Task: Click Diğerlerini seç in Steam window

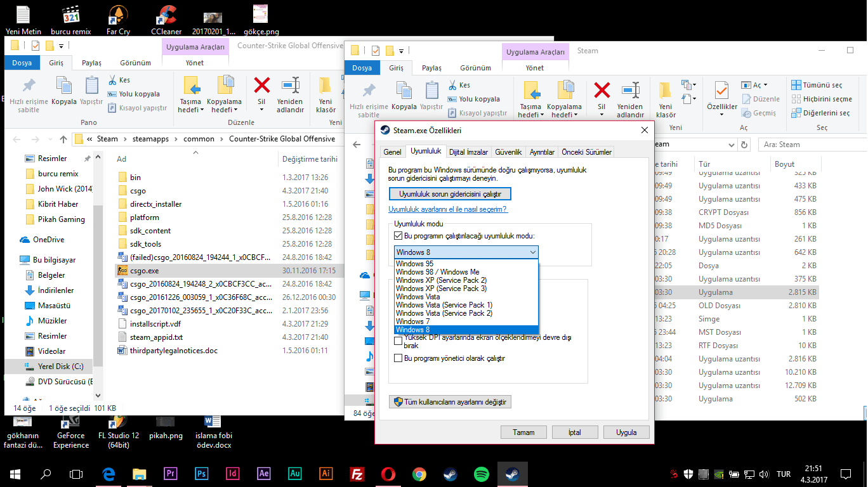Action: [820, 113]
